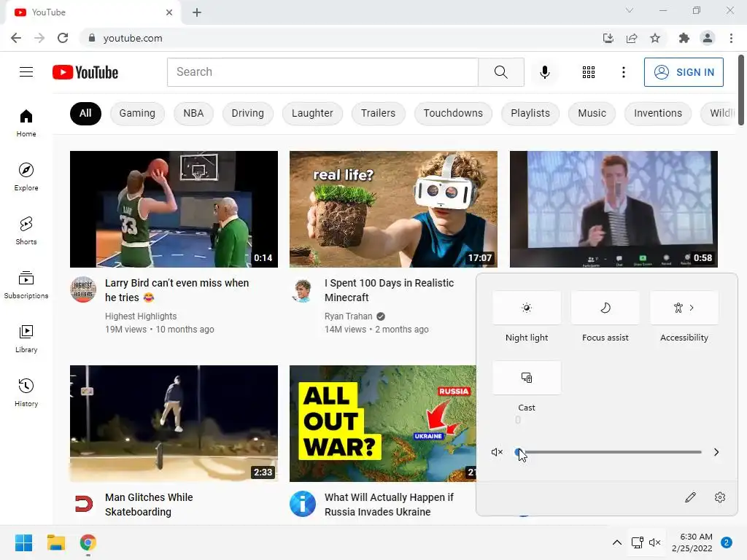Toggle Focus assist quick setting
The height and width of the screenshot is (560, 747).
(x=605, y=308)
